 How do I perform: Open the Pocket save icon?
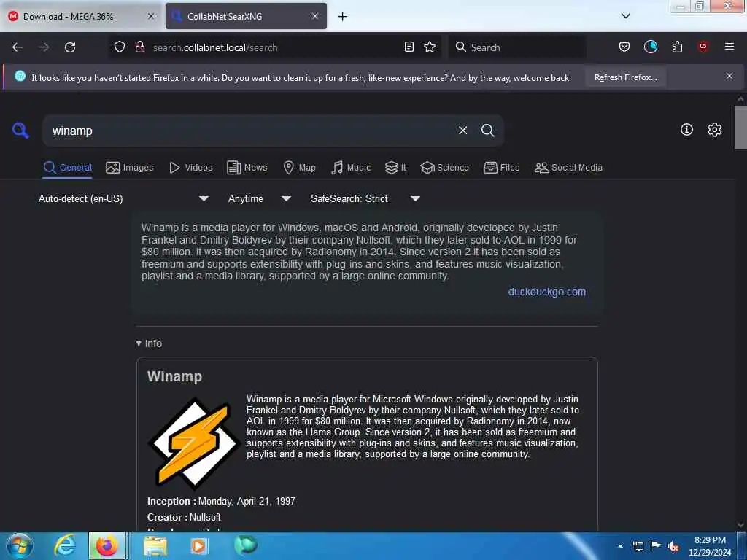pos(624,47)
